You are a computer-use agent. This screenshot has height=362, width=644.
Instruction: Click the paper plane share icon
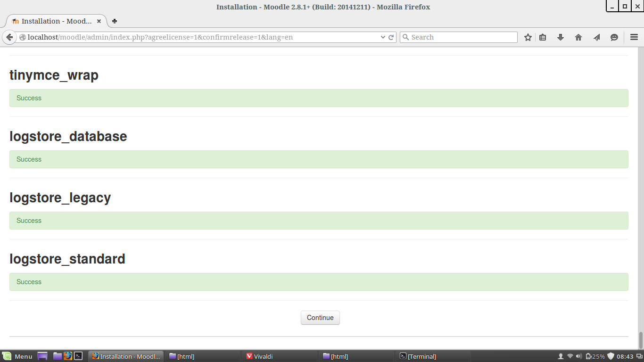click(x=596, y=37)
